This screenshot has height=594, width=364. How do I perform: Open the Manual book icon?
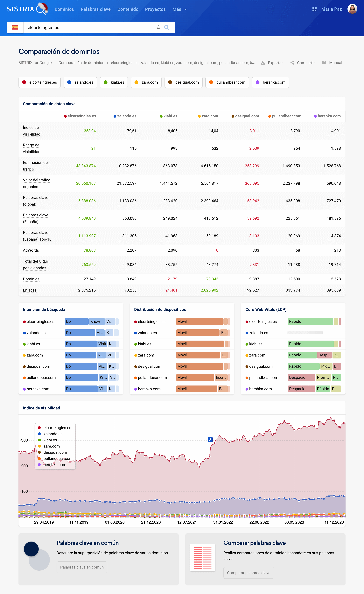pyautogui.click(x=324, y=63)
